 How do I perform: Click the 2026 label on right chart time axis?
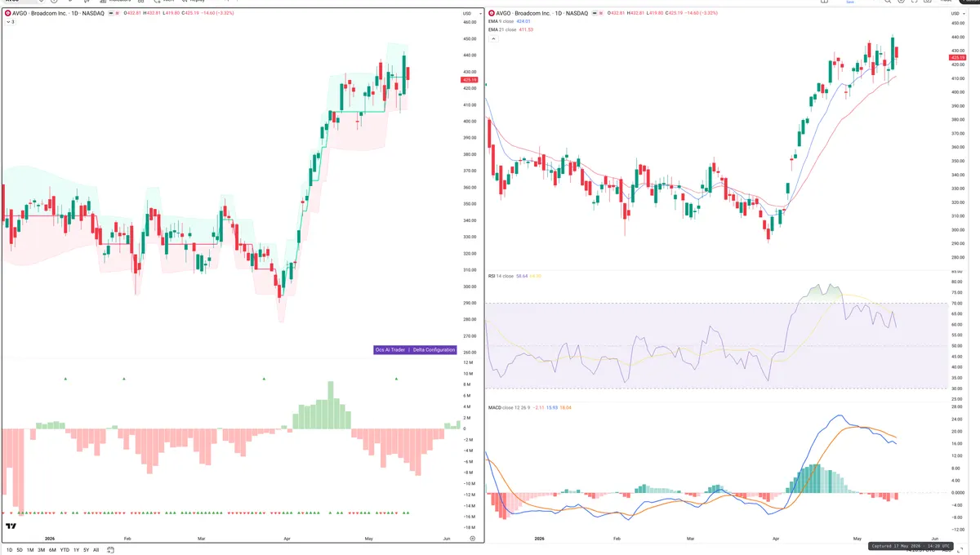pyautogui.click(x=539, y=539)
